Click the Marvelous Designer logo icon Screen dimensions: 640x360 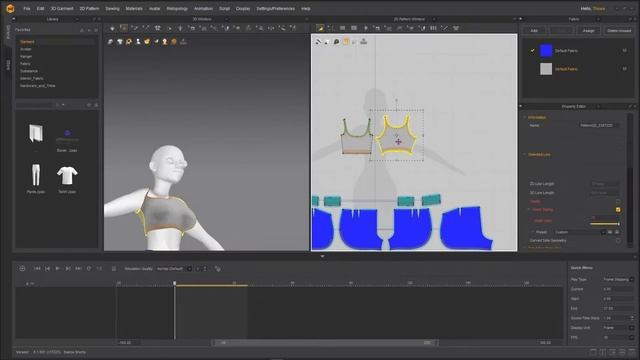[x=10, y=8]
